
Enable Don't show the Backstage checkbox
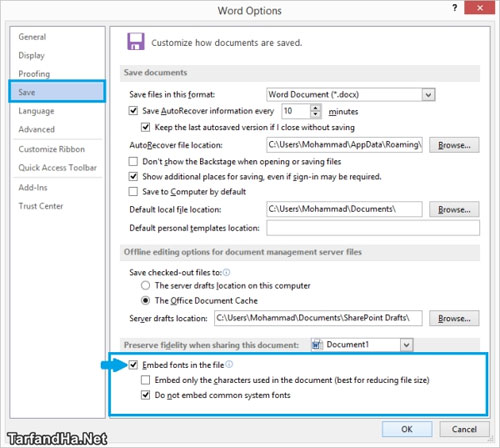[x=133, y=161]
